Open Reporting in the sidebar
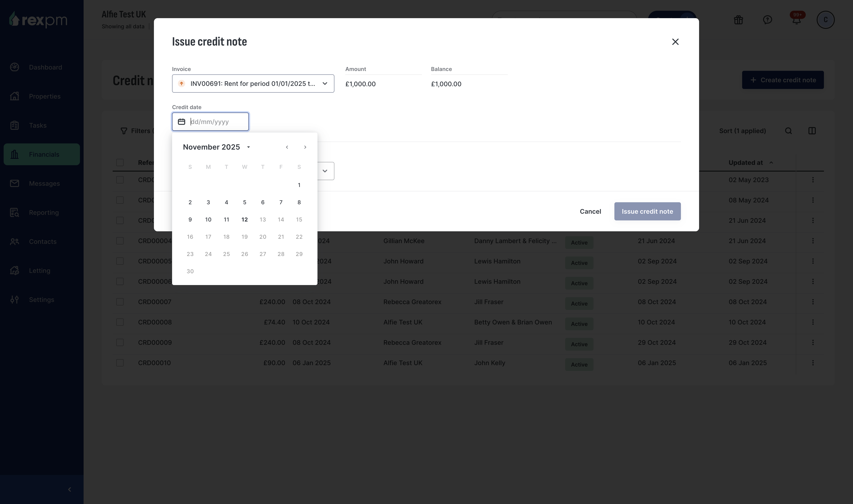 point(42,212)
